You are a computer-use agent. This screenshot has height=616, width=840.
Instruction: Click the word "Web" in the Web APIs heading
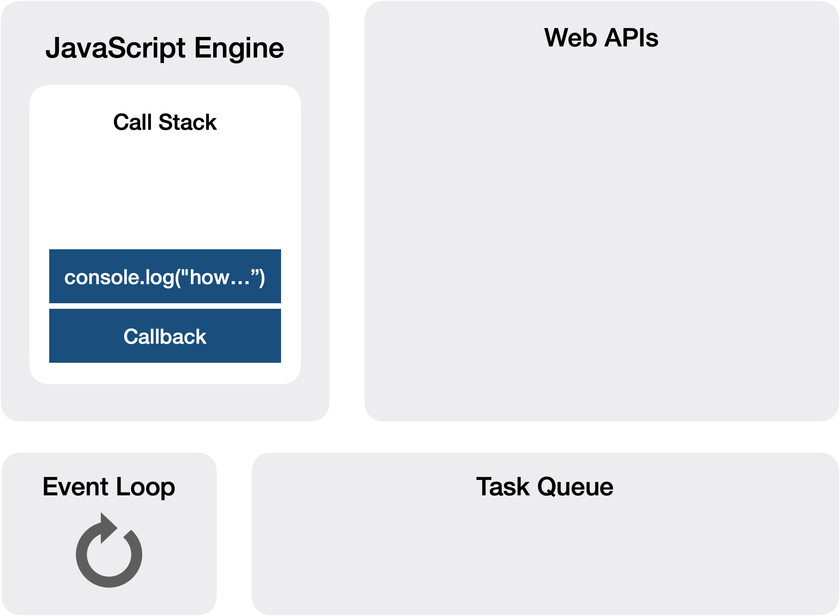point(570,38)
